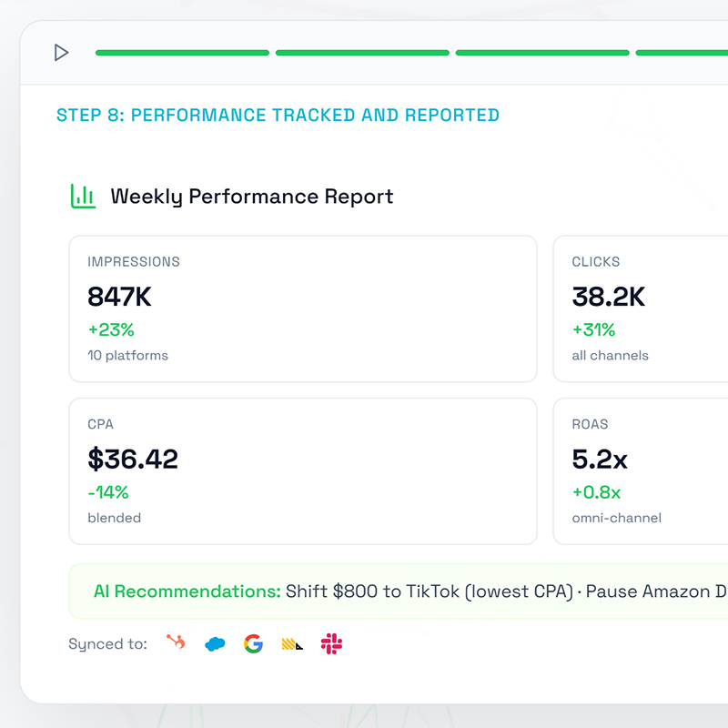Open the Clicks 38.2K card
This screenshot has width=728, height=728.
pos(641,308)
